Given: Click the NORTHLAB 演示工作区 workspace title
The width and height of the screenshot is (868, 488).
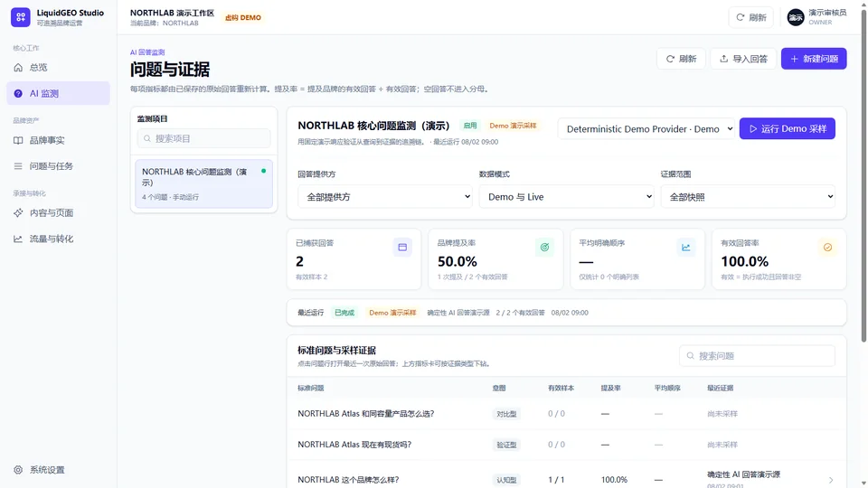Looking at the screenshot, I should click(172, 13).
